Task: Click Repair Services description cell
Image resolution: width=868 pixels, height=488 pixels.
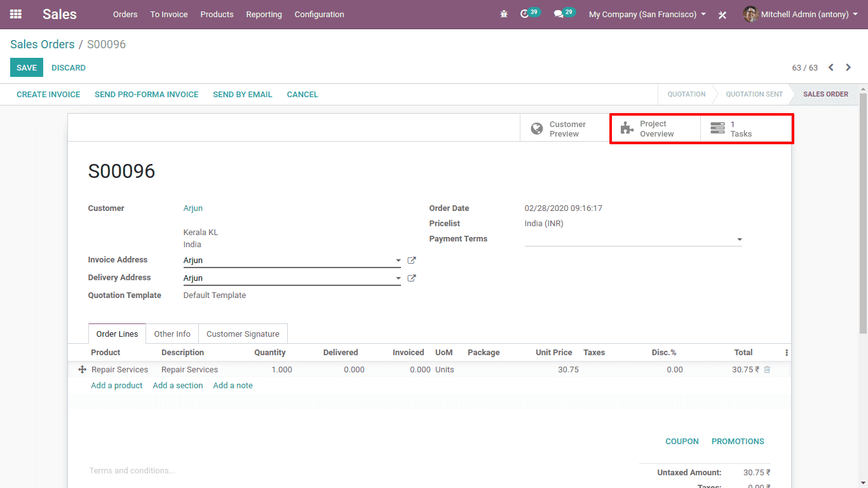Action: [189, 370]
